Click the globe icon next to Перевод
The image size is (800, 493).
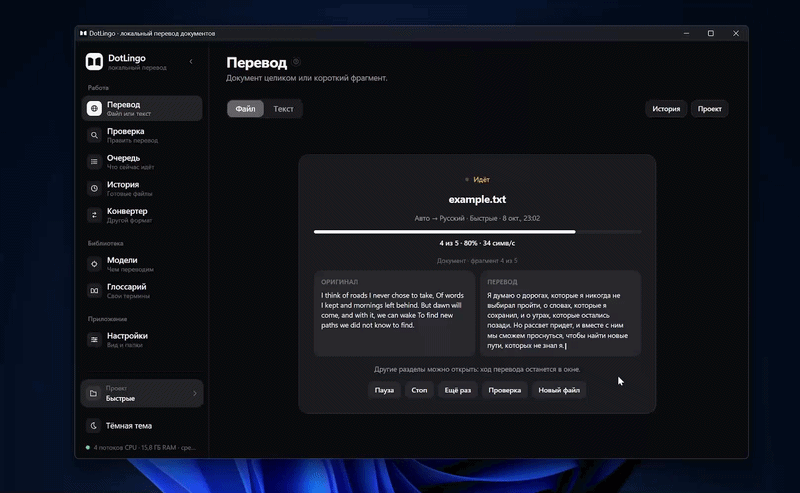pyautogui.click(x=94, y=108)
